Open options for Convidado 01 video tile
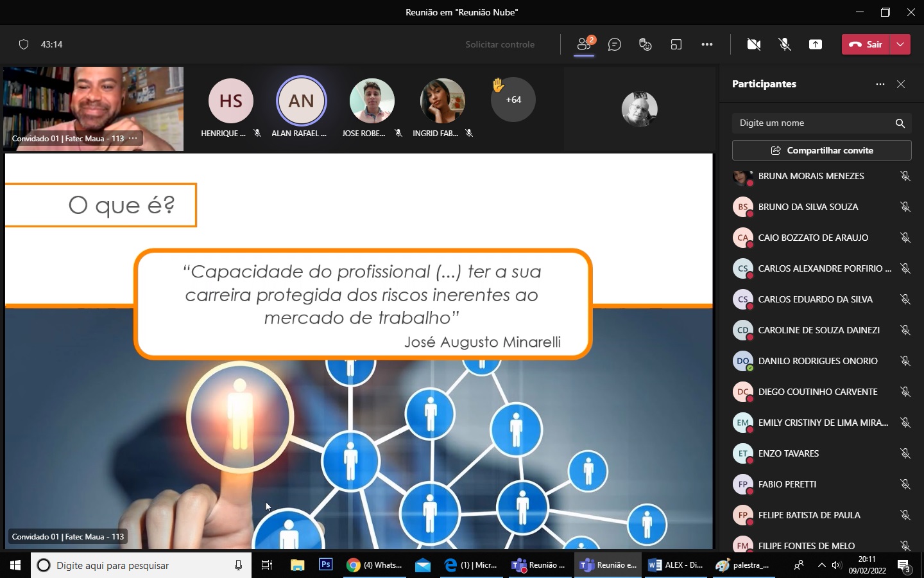Viewport: 924px width, 578px height. [x=133, y=138]
